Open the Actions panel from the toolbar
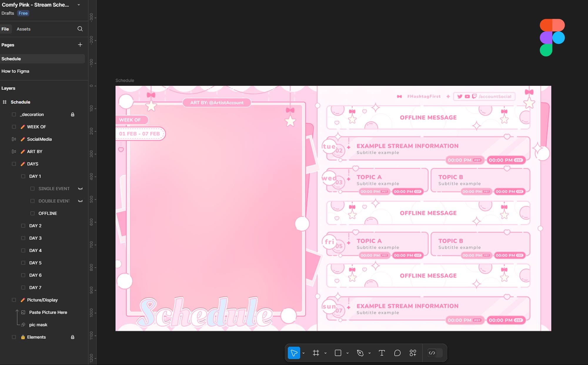 click(413, 353)
